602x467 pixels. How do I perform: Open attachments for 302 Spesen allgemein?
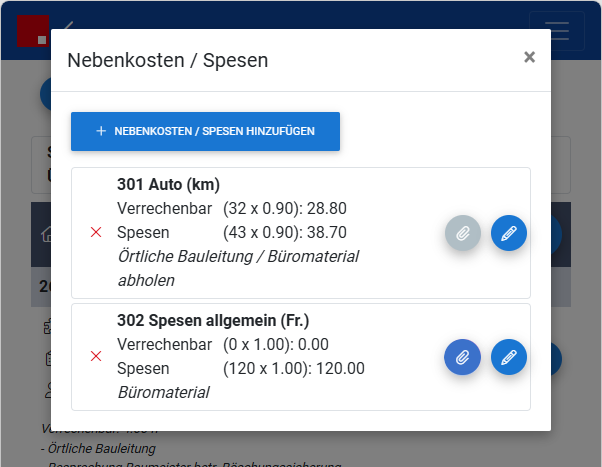pyautogui.click(x=463, y=357)
